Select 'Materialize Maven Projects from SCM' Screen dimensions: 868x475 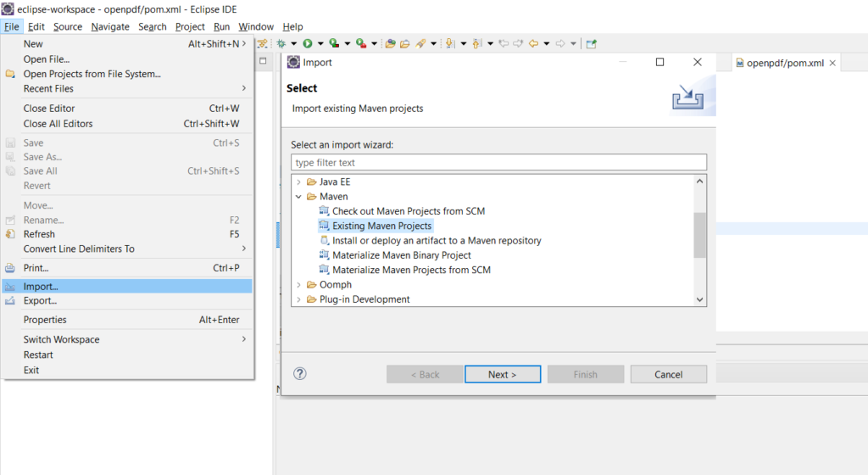[x=411, y=270]
